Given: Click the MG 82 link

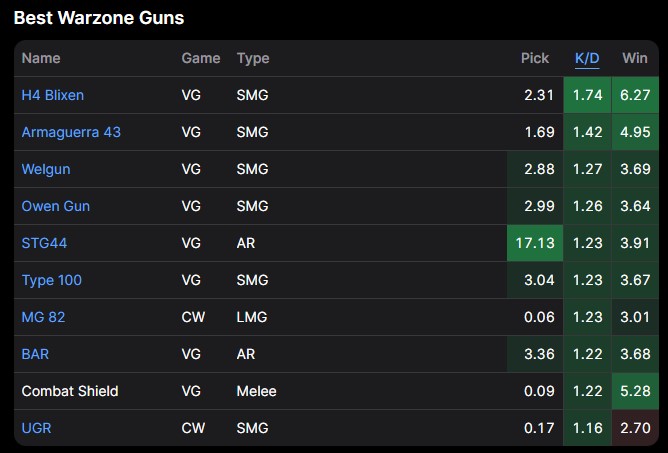Looking at the screenshot, I should click(43, 317).
